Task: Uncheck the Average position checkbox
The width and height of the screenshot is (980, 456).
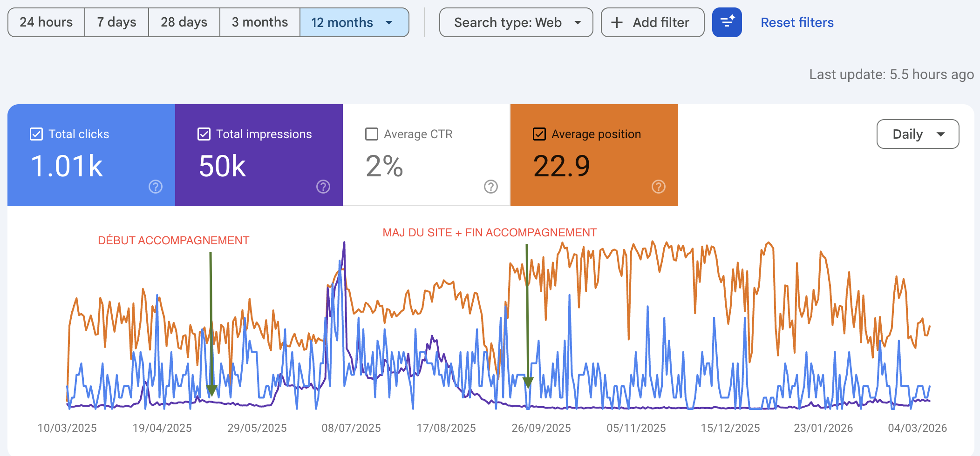Action: [539, 134]
